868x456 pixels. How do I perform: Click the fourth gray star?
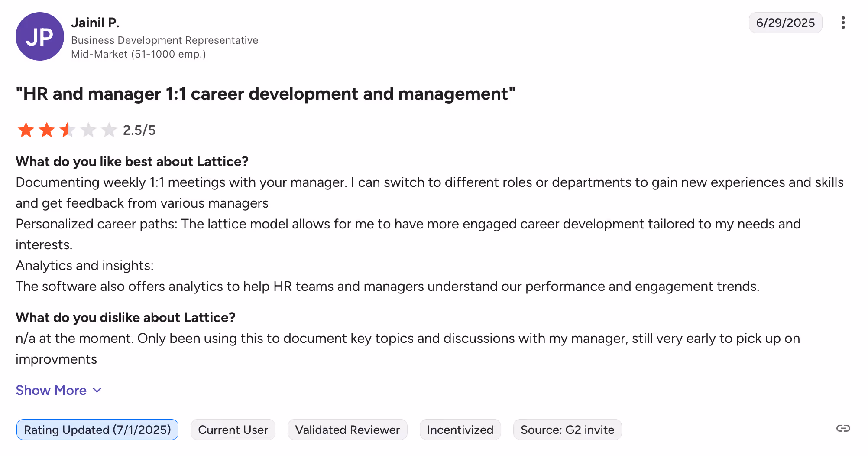tap(88, 130)
